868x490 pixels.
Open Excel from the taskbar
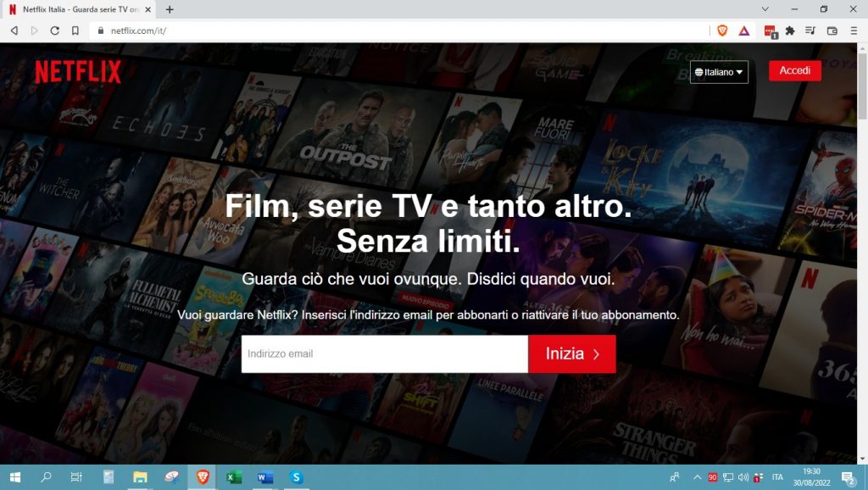coord(233,478)
